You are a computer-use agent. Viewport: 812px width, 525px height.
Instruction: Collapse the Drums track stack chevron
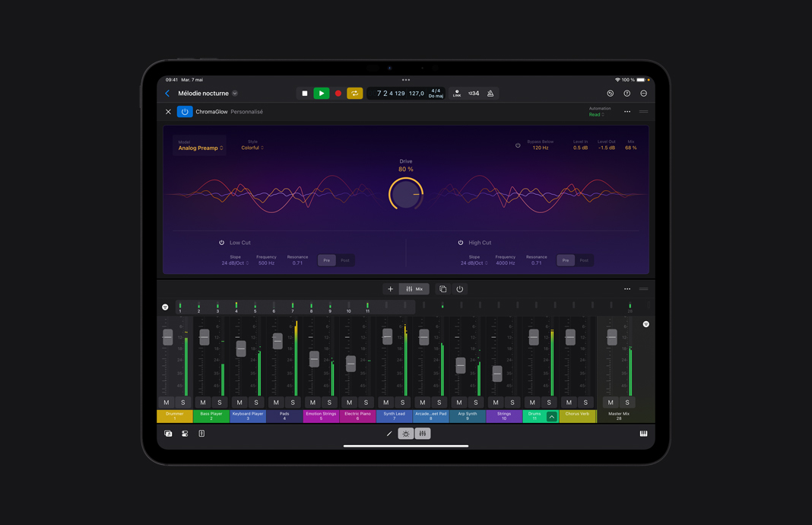click(553, 415)
